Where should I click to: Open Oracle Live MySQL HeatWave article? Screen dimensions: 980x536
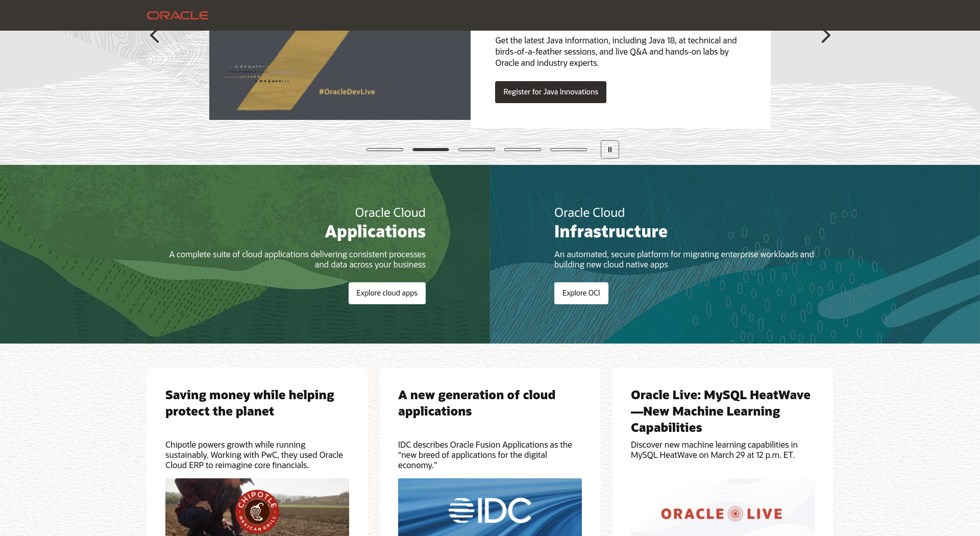tap(721, 411)
